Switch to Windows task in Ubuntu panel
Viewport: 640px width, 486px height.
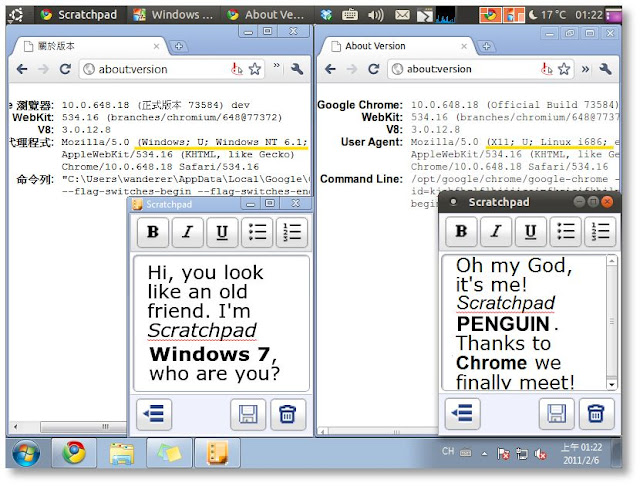[x=173, y=15]
